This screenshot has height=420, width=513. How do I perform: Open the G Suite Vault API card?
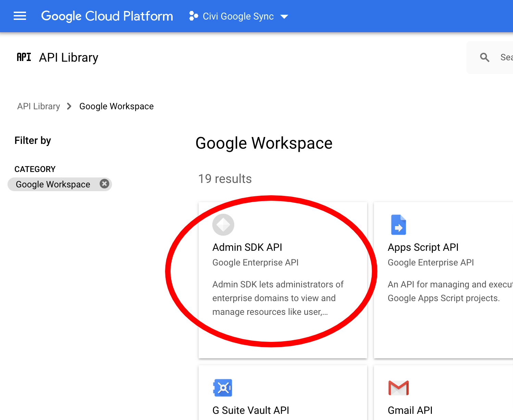(x=283, y=393)
